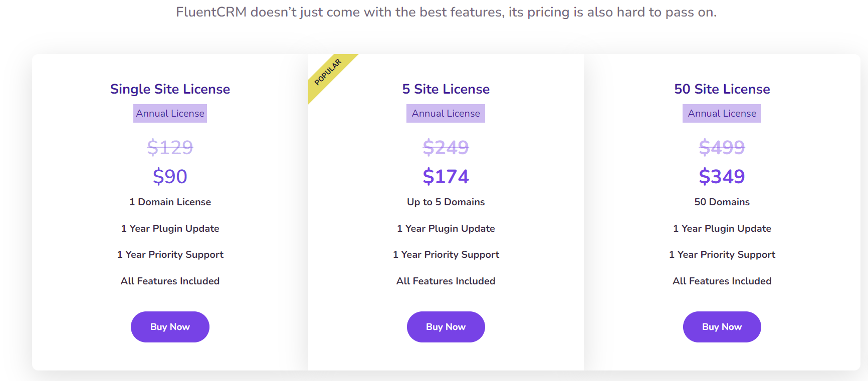The height and width of the screenshot is (381, 868).
Task: Click the yellow POPULAR ribbon badge
Action: point(328,73)
